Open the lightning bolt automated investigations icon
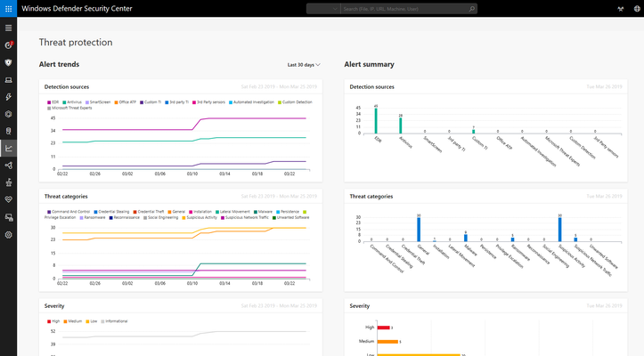This screenshot has height=356, width=644. coord(8,97)
